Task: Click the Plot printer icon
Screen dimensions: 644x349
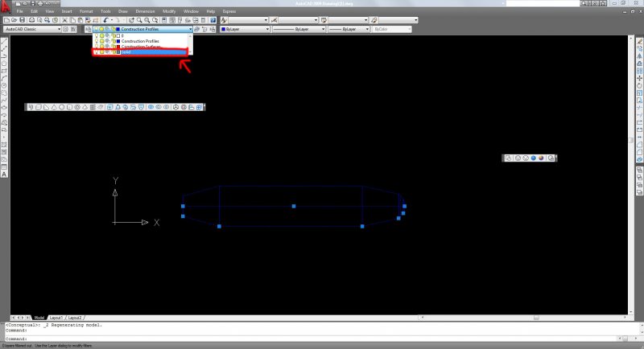Action: point(31,20)
